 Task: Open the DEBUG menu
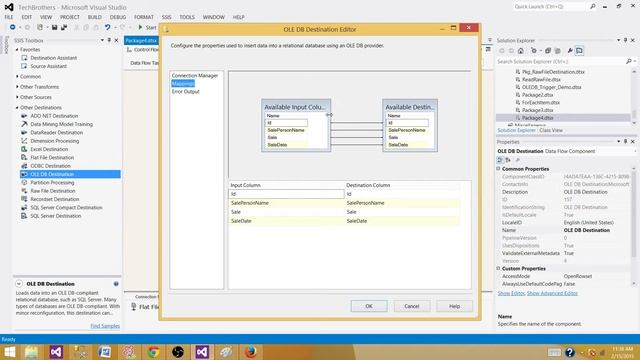(118, 17)
